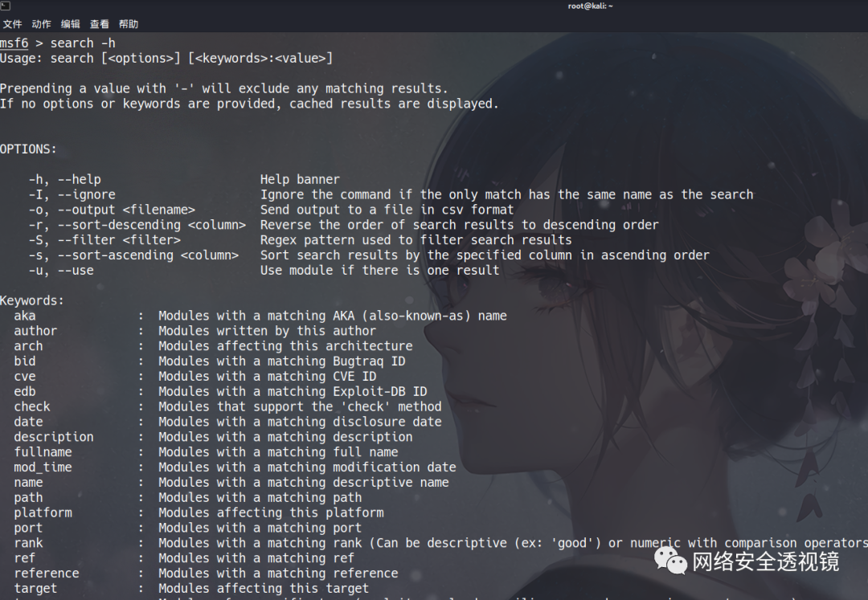The image size is (868, 600).
Task: Click the '-o, --output <filename>' option
Action: pos(112,210)
